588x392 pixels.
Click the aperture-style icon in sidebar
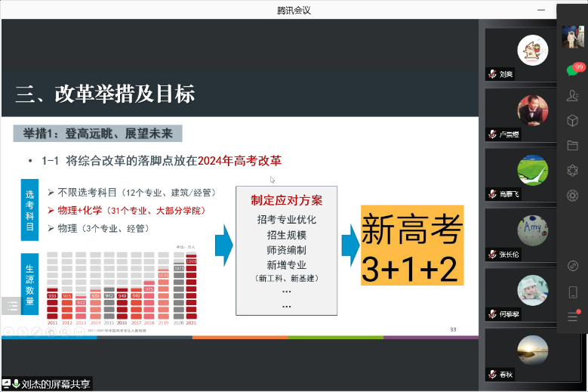(x=573, y=196)
